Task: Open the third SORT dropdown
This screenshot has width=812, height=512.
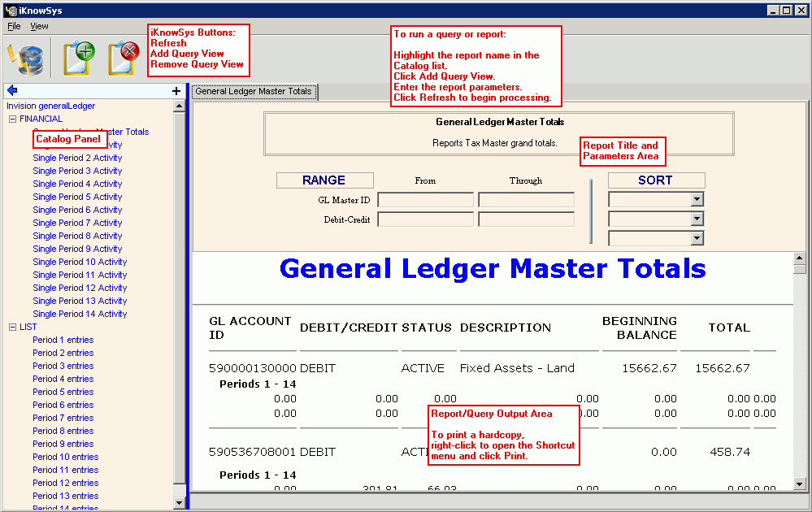Action: point(697,238)
